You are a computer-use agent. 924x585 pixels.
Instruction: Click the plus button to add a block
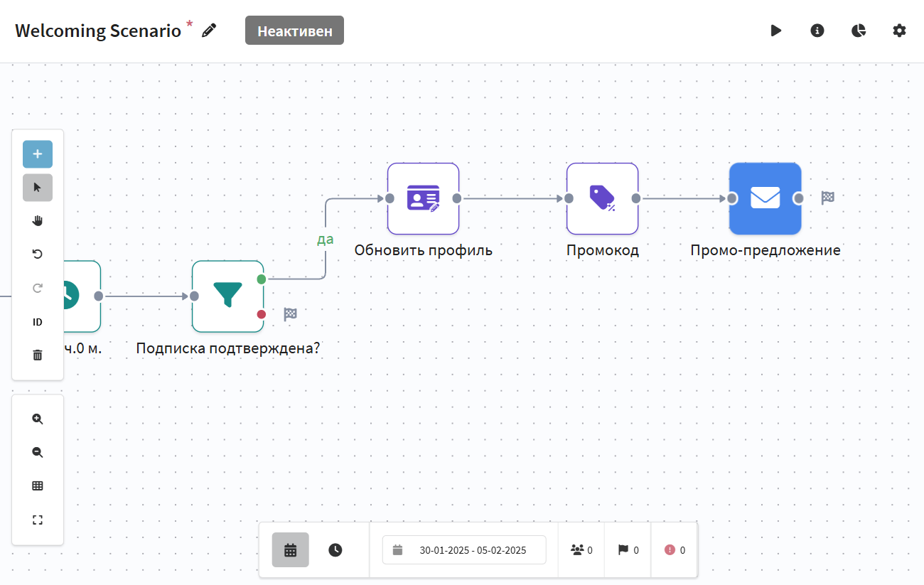click(38, 154)
